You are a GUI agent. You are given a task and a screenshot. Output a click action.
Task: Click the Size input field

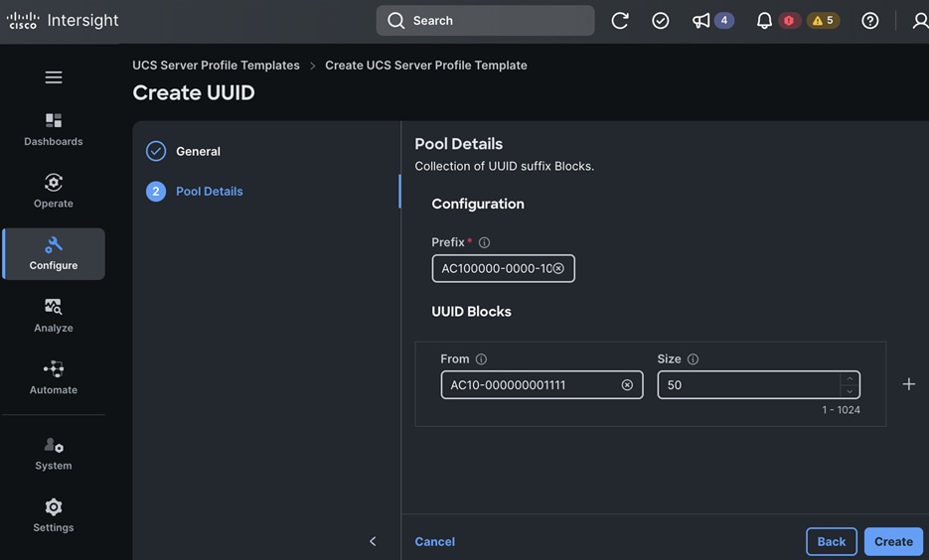(x=758, y=385)
